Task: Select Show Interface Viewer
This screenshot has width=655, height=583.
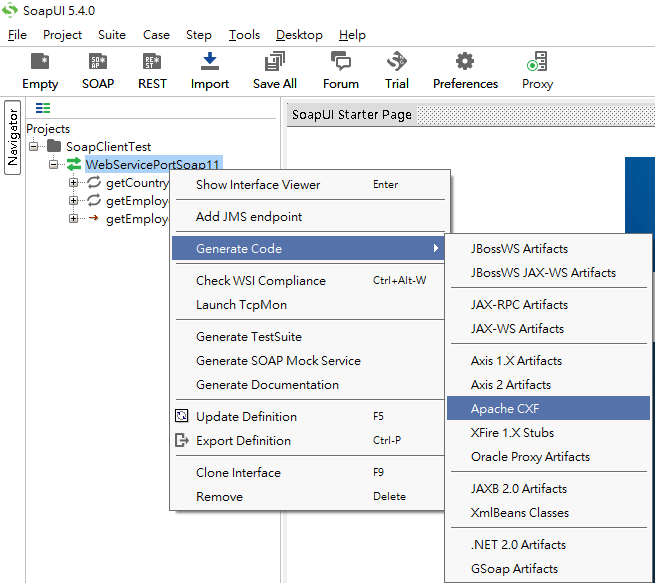Action: (310, 185)
